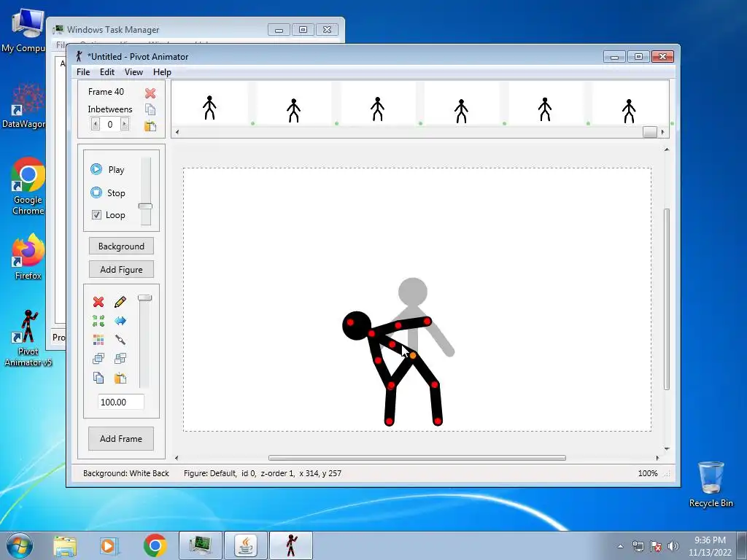Screen dimensions: 747x560
Task: Edit the figure with pencil icon
Action: pos(120,302)
